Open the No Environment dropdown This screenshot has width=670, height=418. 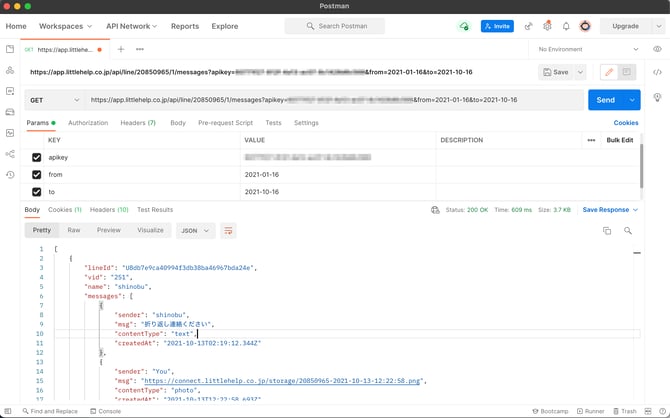coord(588,49)
